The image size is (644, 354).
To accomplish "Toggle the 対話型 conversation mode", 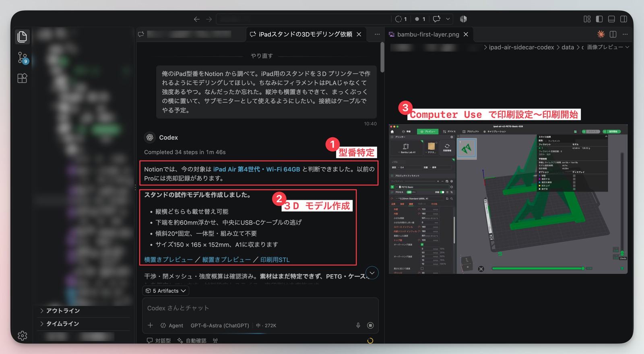I will tap(159, 341).
